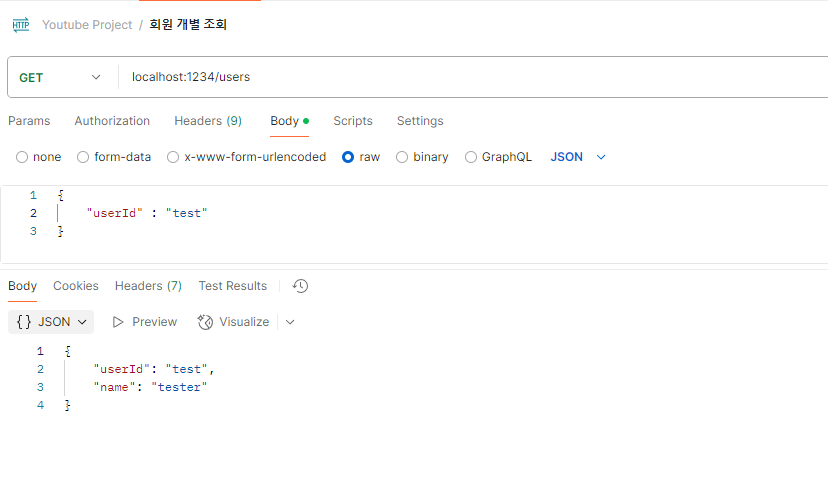The height and width of the screenshot is (478, 828).
Task: Select the raw body radio button
Action: click(x=348, y=157)
